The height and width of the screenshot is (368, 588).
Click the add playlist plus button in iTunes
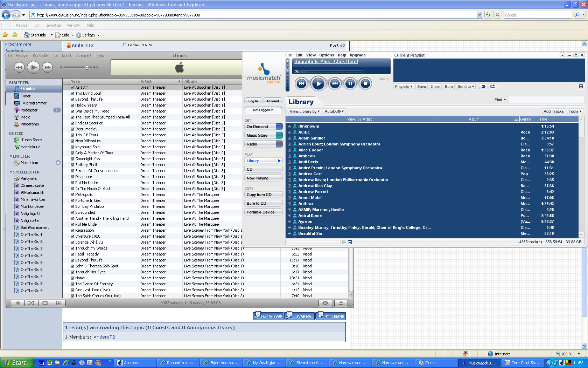(x=18, y=303)
